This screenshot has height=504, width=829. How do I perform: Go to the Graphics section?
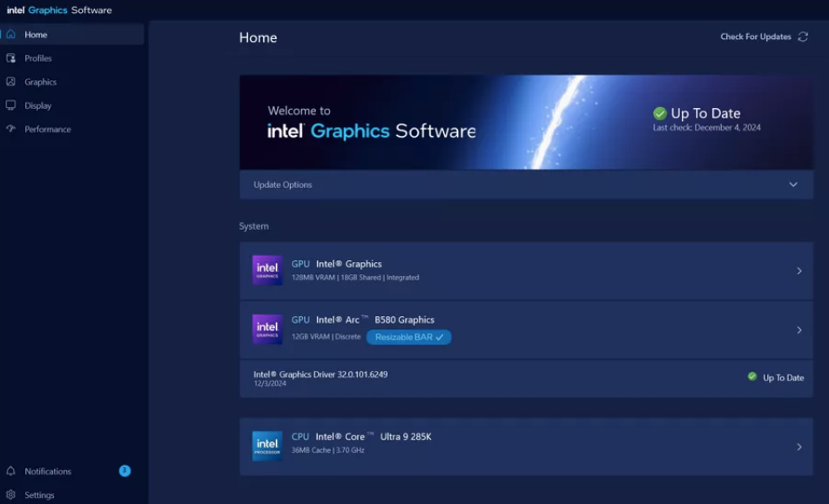72,82
